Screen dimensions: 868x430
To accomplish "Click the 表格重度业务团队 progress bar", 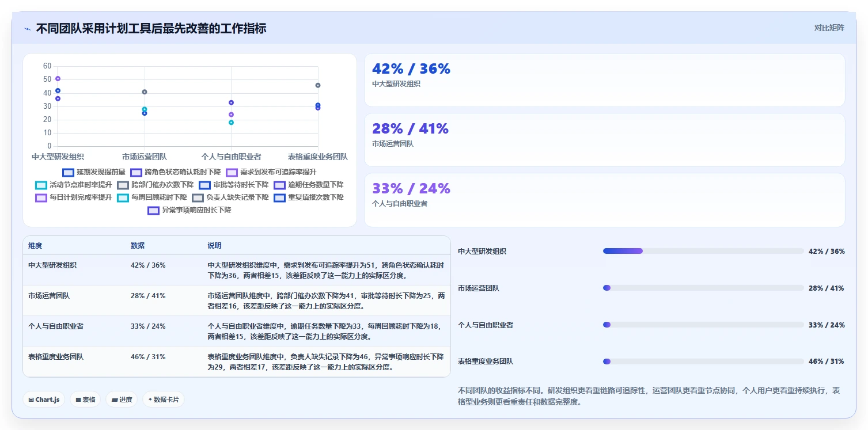I will point(703,361).
